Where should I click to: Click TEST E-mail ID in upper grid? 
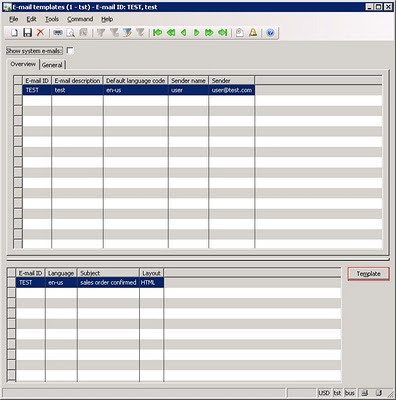(x=37, y=90)
